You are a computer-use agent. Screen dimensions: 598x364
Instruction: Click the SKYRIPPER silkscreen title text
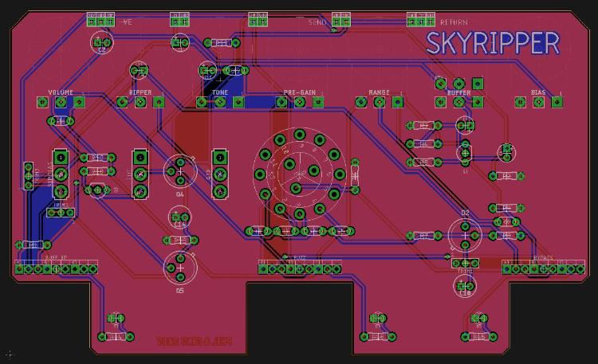pos(493,43)
